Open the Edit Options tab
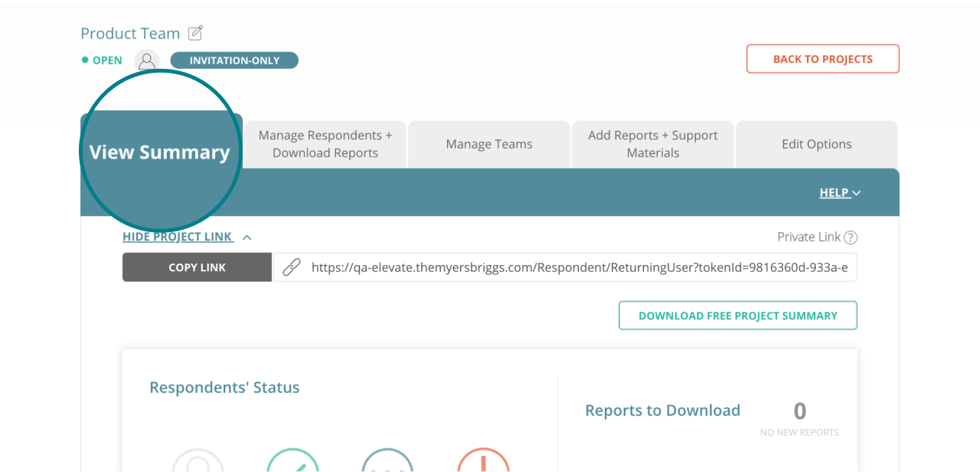Screen dimensions: 980x472 coord(817,144)
